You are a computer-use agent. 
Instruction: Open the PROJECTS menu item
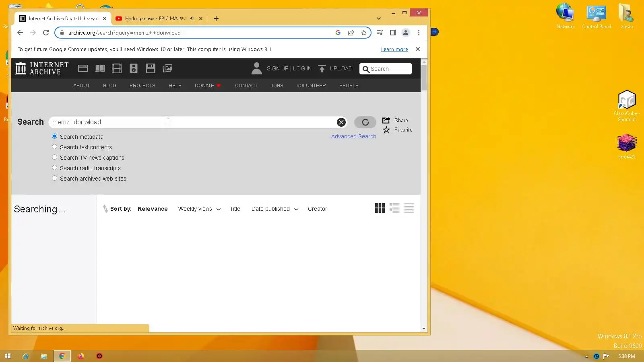click(x=142, y=86)
